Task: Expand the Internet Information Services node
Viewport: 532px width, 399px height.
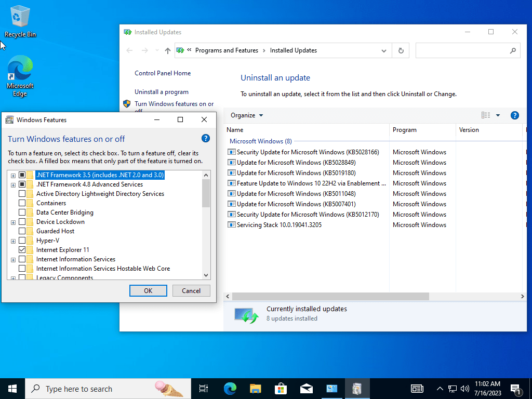Action: click(x=13, y=260)
